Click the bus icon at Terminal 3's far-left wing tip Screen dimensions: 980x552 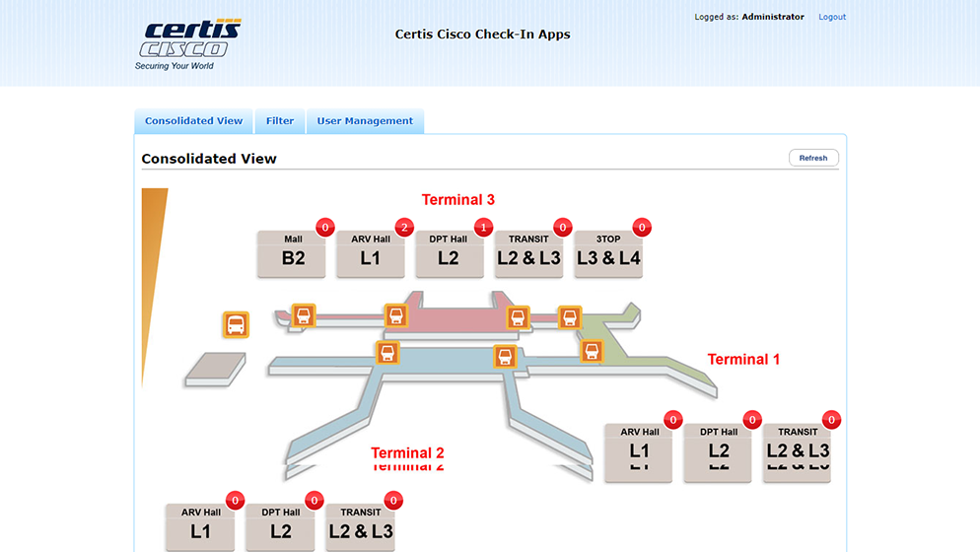coord(304,315)
